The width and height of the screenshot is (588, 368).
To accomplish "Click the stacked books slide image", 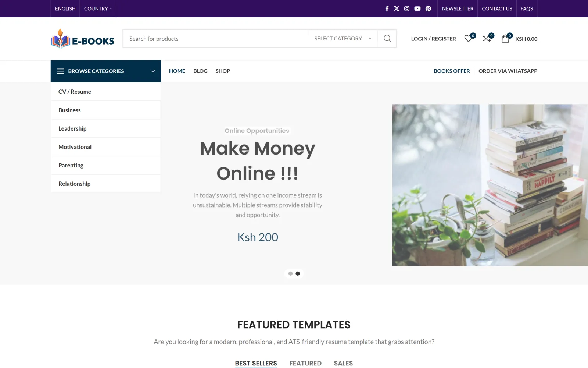I will [x=490, y=185].
